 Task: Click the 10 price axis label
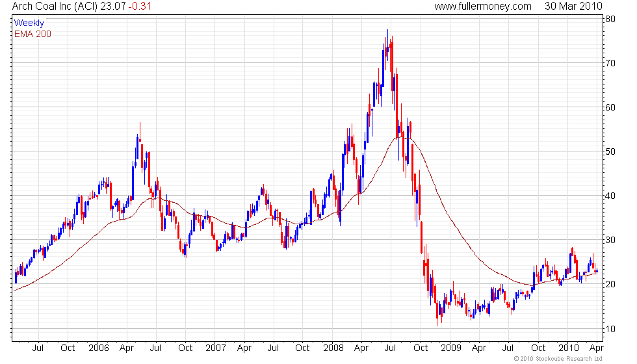pyautogui.click(x=610, y=329)
